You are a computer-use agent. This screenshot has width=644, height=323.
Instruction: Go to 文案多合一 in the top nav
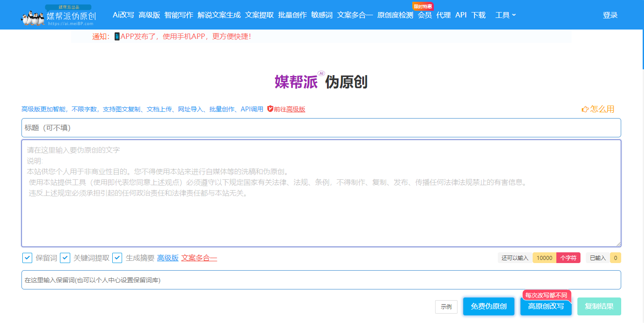tap(355, 15)
